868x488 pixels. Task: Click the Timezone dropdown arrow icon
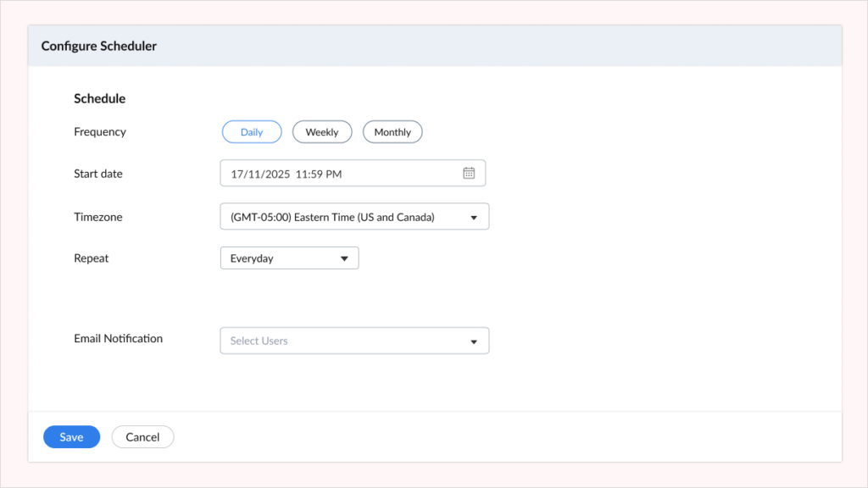point(475,216)
